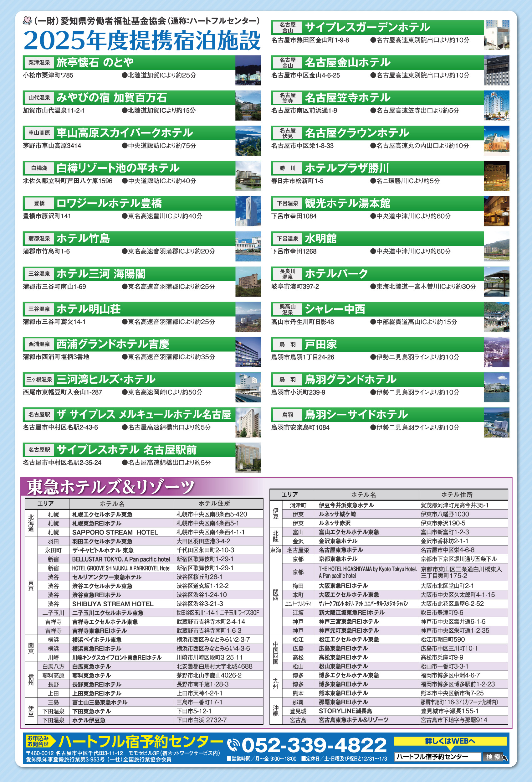Click the ロワジールホテル豊橋 tower photo
Image resolution: width=532 pixels, height=782 pixels.
pos(248,211)
